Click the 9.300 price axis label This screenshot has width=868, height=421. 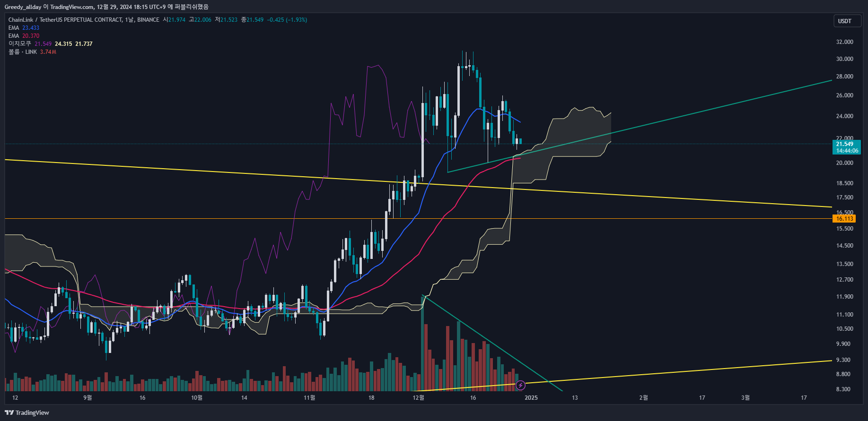pos(843,360)
